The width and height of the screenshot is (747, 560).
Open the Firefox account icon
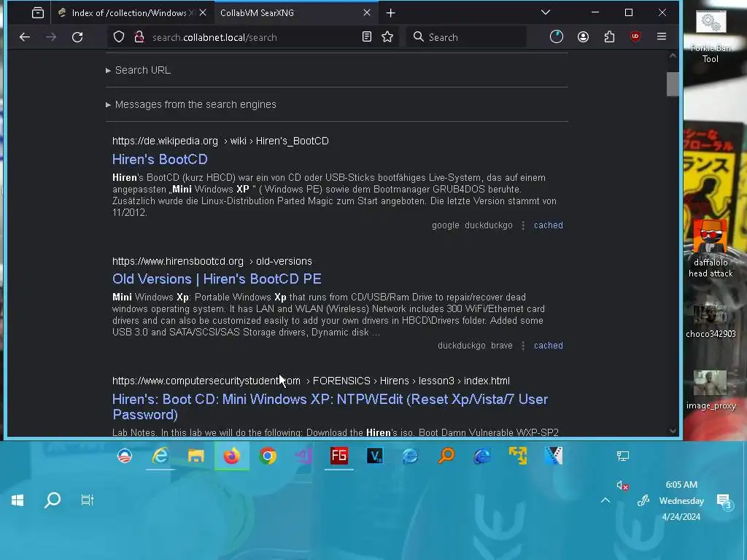tap(583, 36)
